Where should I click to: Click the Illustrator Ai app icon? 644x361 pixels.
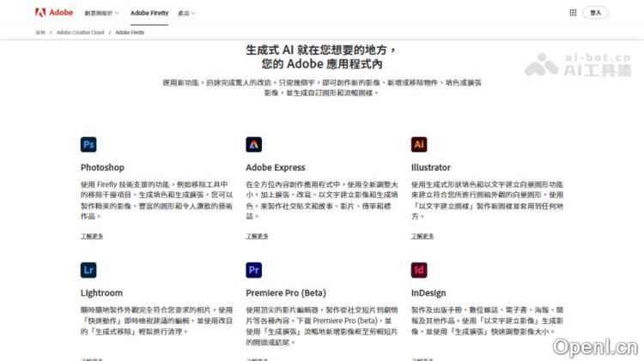click(419, 144)
